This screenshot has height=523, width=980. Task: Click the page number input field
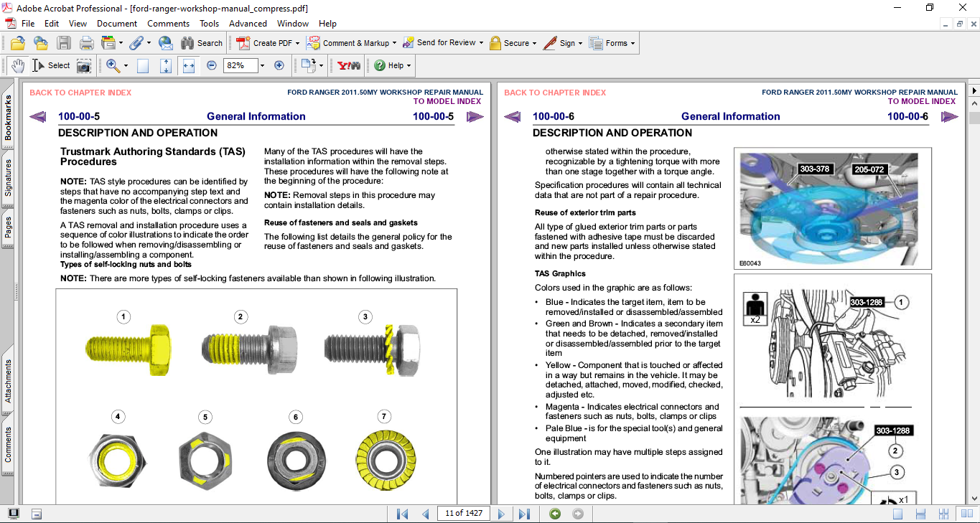click(463, 514)
